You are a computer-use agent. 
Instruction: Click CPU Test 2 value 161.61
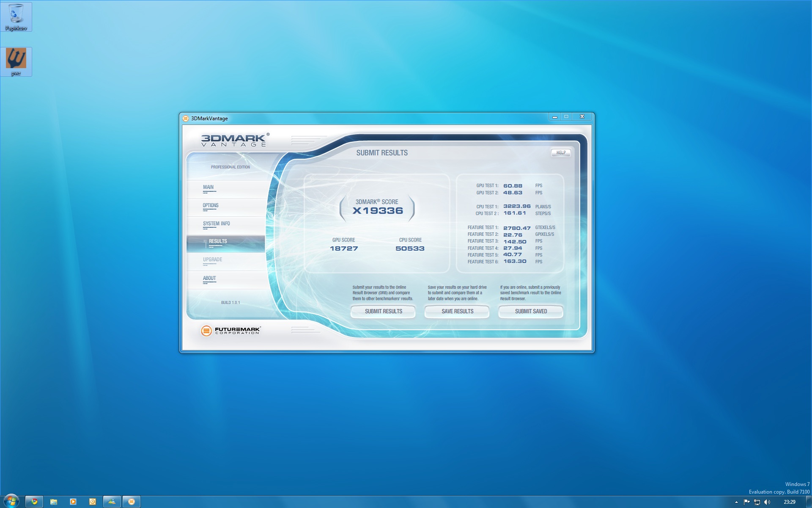pos(515,213)
